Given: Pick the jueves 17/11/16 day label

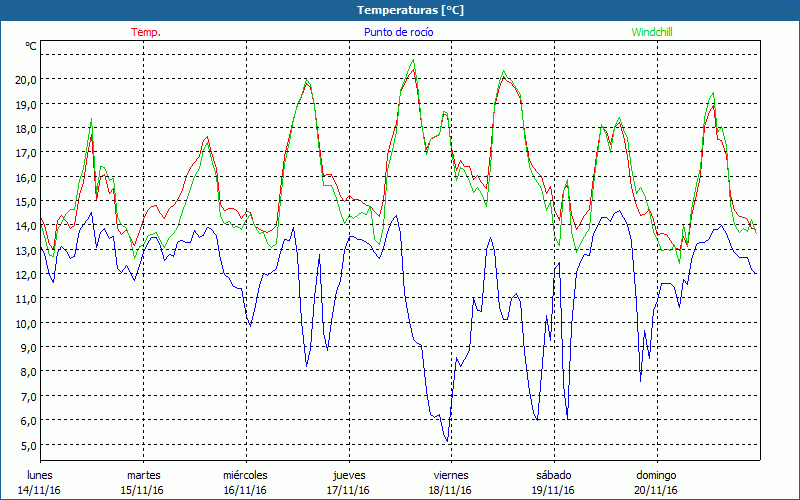Looking at the screenshot, I should tap(348, 482).
